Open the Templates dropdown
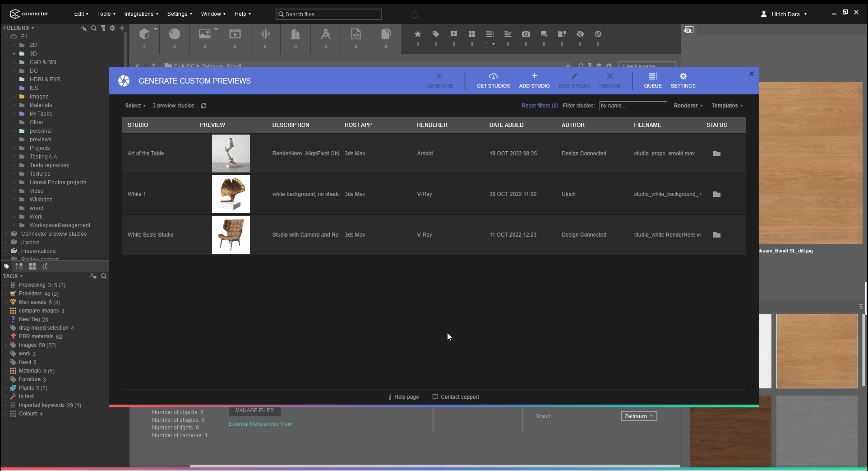 coord(726,105)
